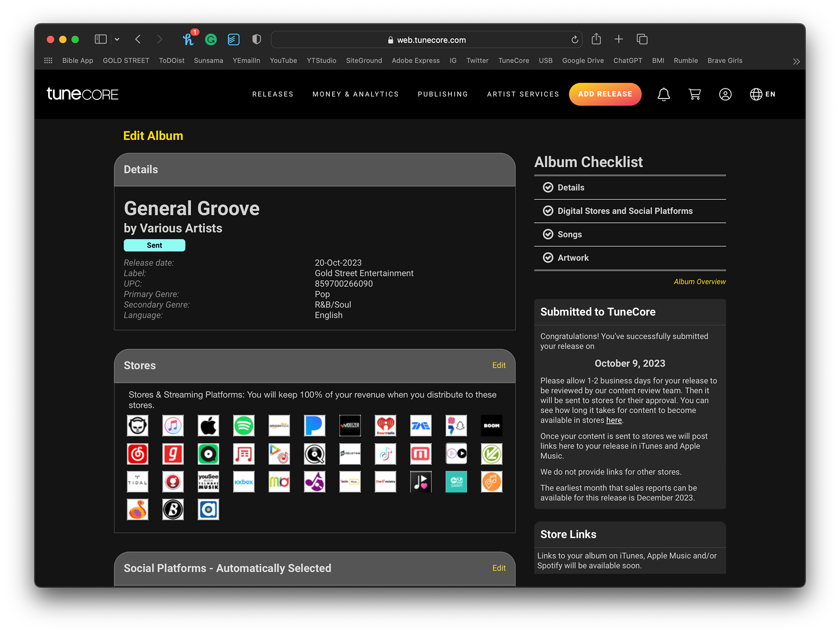Edit the Social Platforms section
Image resolution: width=840 pixels, height=633 pixels.
[499, 568]
